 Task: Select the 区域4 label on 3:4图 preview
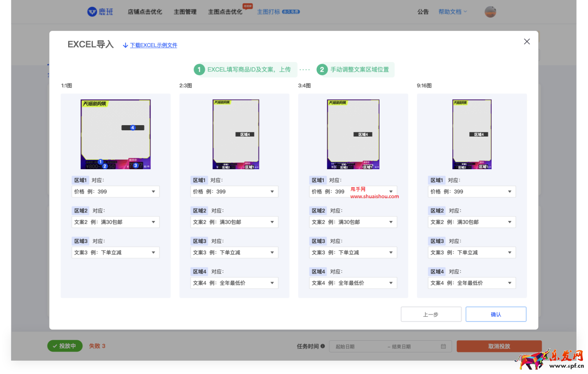coord(363,134)
